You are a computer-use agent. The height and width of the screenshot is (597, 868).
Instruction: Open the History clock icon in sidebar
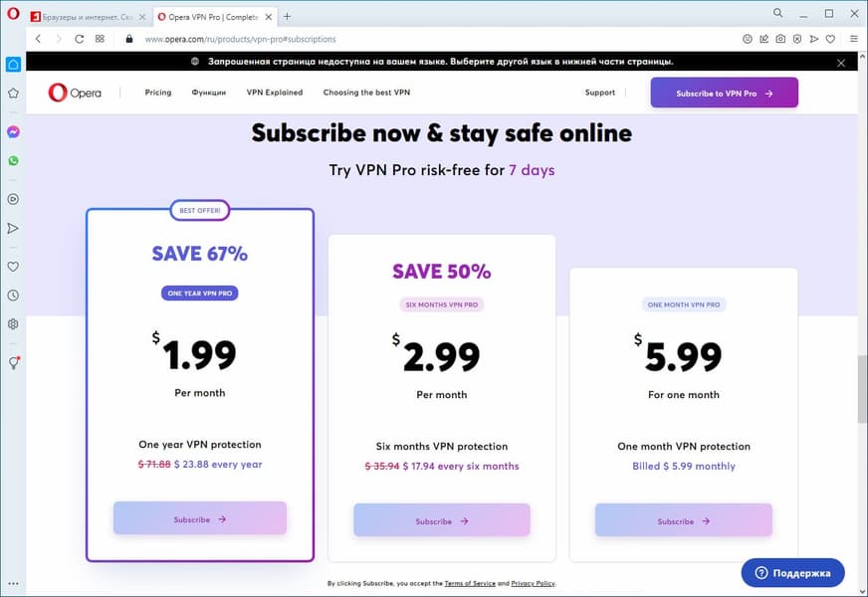tap(13, 296)
